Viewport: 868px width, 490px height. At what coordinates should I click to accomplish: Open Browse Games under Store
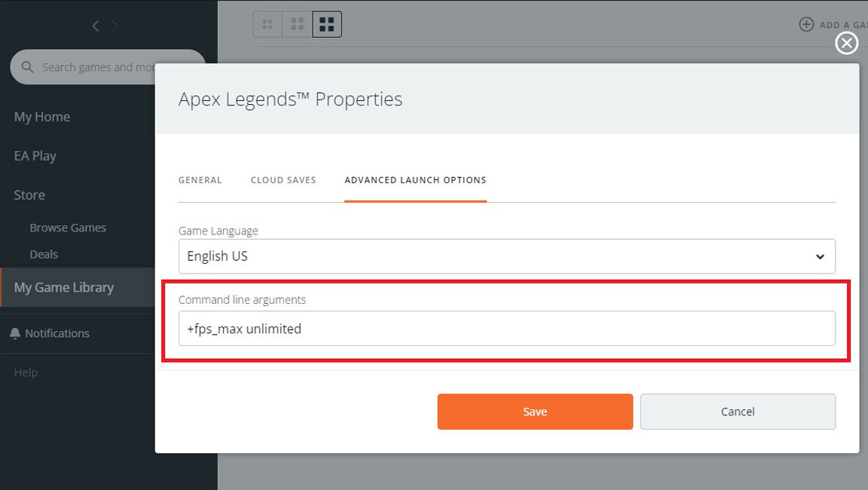[x=68, y=228]
